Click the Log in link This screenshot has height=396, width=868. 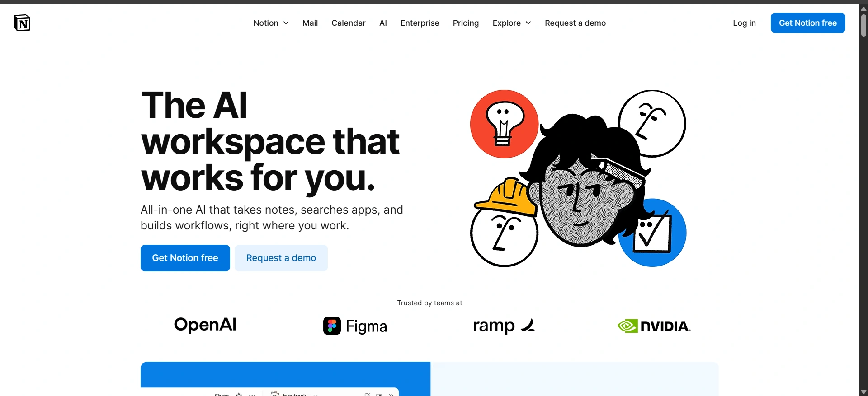tap(744, 23)
